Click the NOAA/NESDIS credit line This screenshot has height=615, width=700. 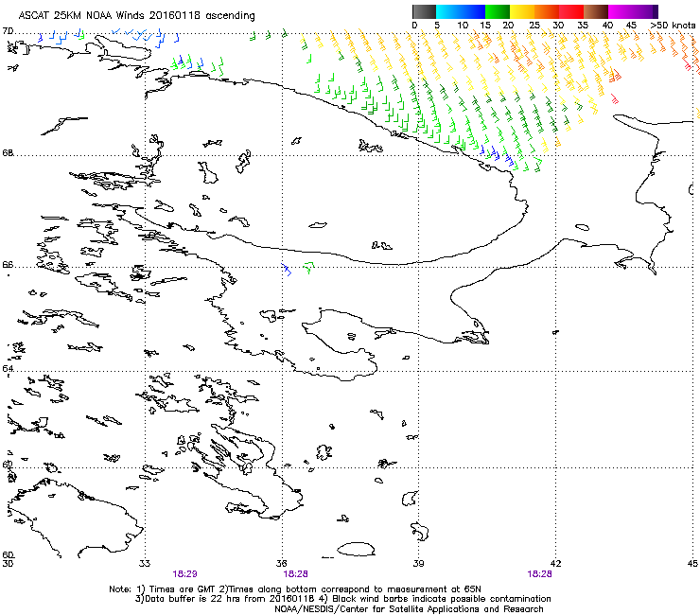[x=409, y=609]
